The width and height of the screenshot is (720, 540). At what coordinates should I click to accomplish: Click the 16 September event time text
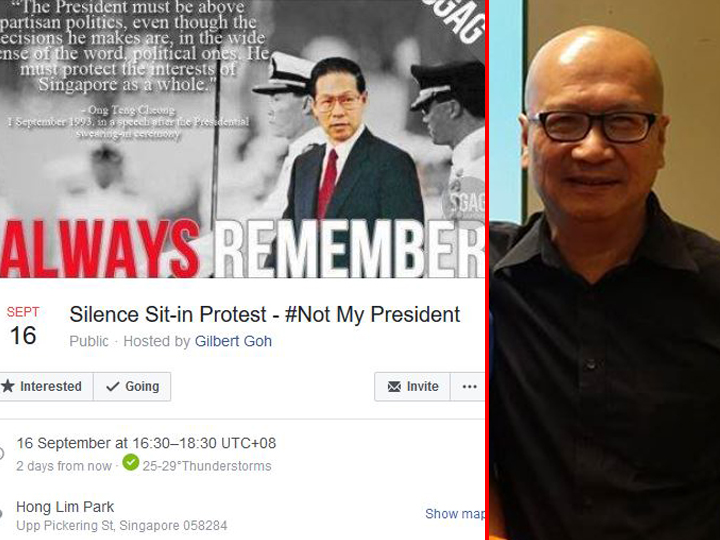pyautogui.click(x=146, y=443)
